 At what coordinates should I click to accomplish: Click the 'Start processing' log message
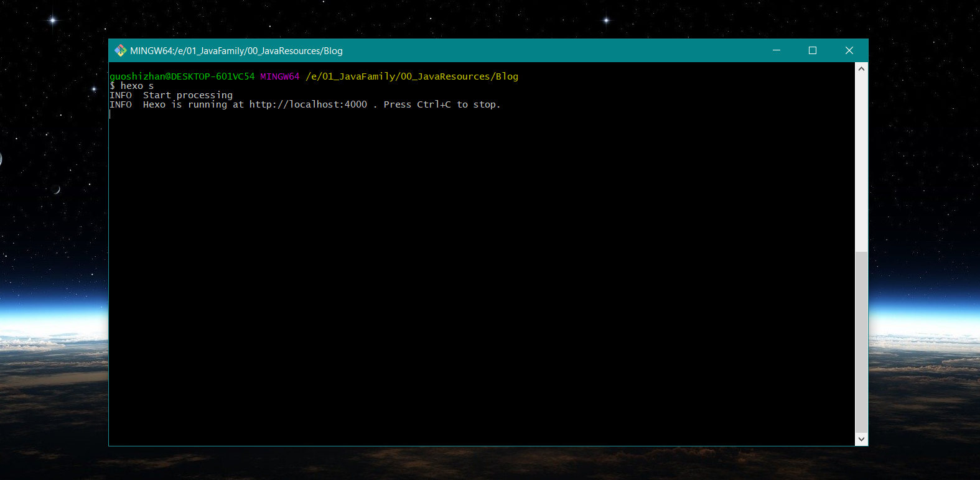click(187, 95)
